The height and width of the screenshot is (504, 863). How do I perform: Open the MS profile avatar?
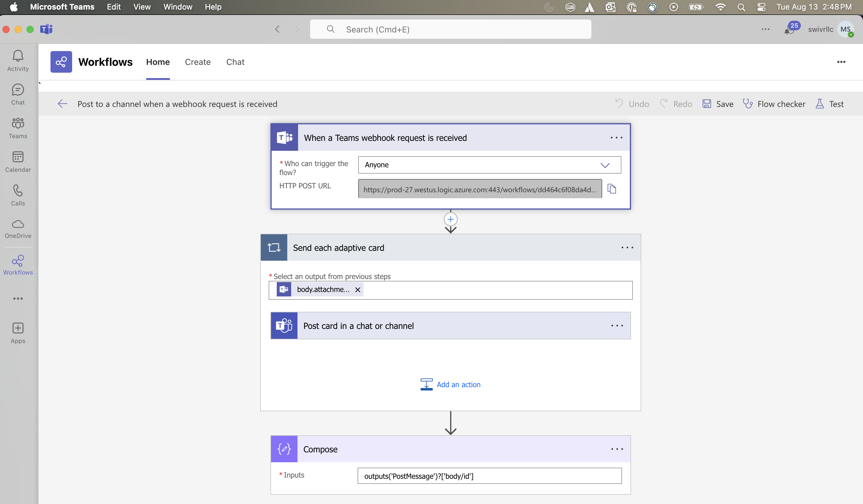pos(846,29)
